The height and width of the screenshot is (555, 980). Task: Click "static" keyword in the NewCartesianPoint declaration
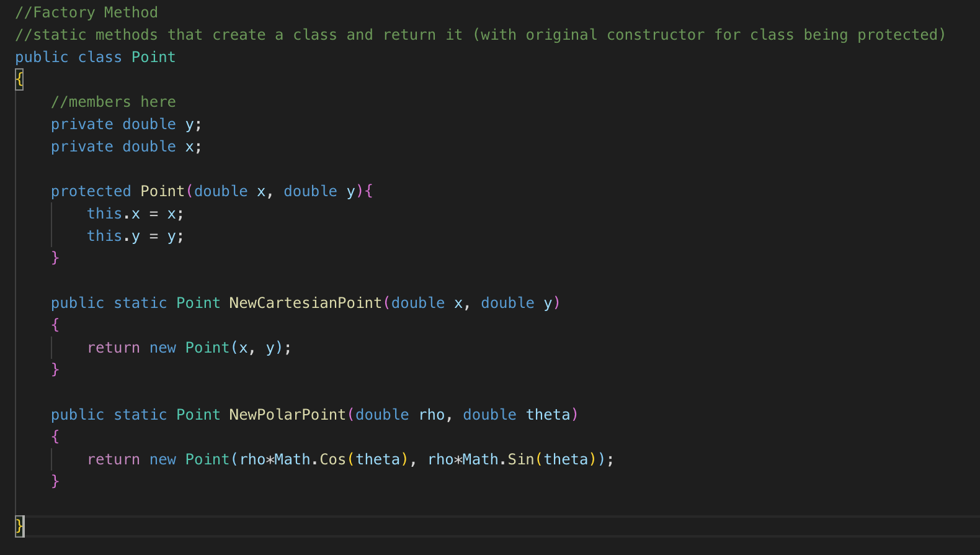point(140,303)
